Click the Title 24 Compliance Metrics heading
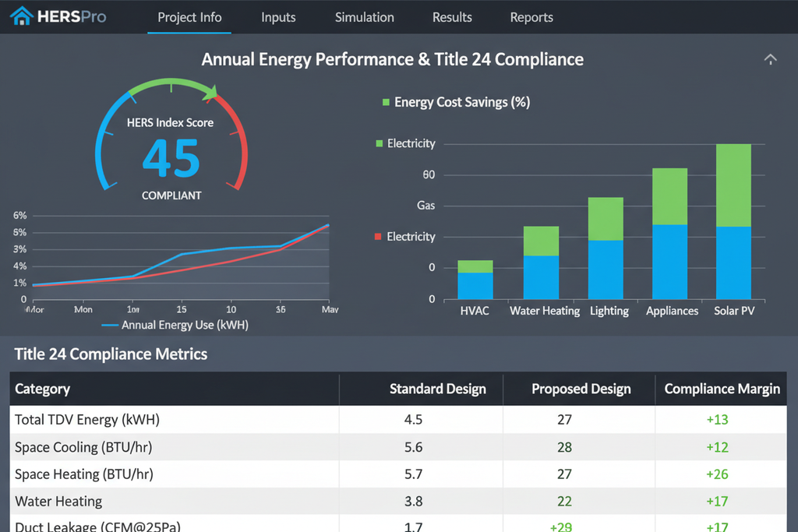The height and width of the screenshot is (532, 798). click(111, 354)
